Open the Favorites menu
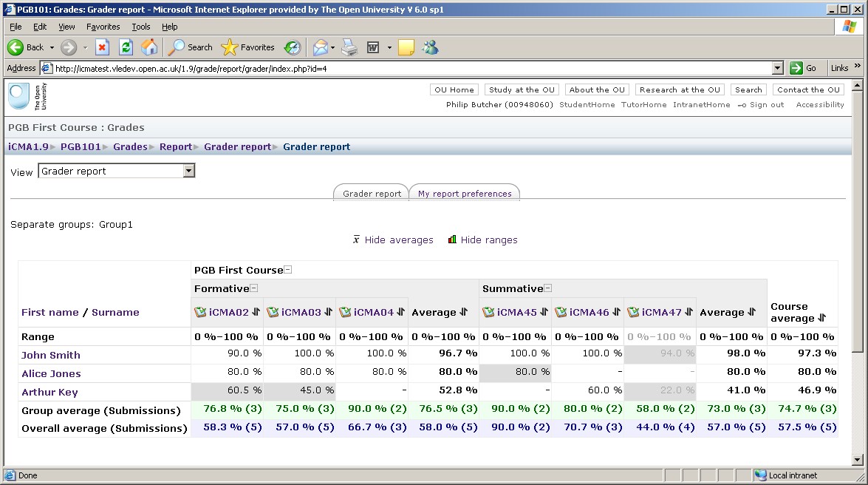The width and height of the screenshot is (868, 485). (103, 27)
